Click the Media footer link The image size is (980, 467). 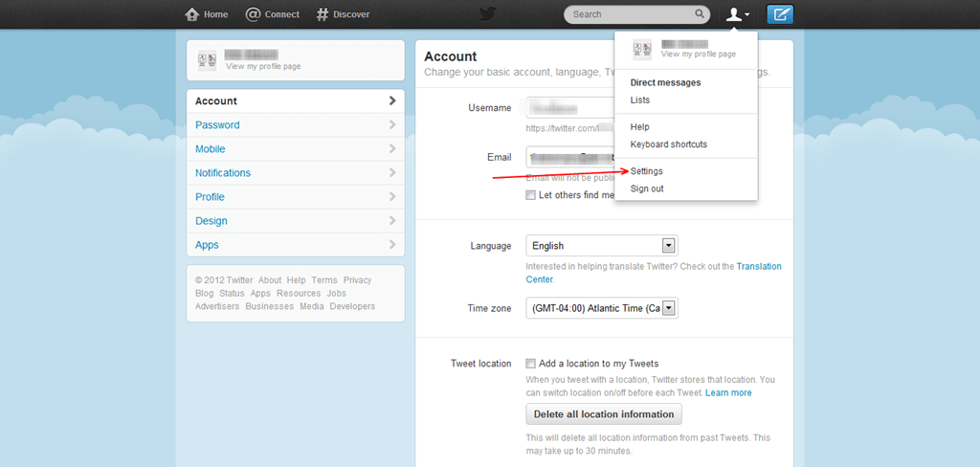[312, 306]
